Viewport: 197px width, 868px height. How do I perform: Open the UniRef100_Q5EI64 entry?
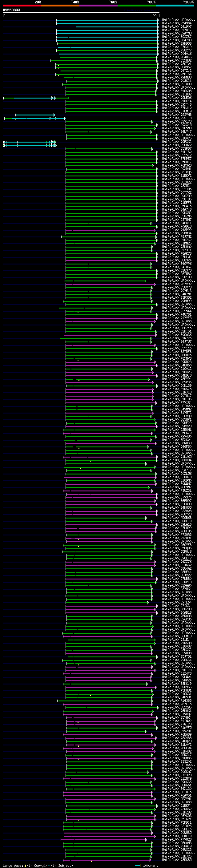pyautogui.click(x=176, y=74)
